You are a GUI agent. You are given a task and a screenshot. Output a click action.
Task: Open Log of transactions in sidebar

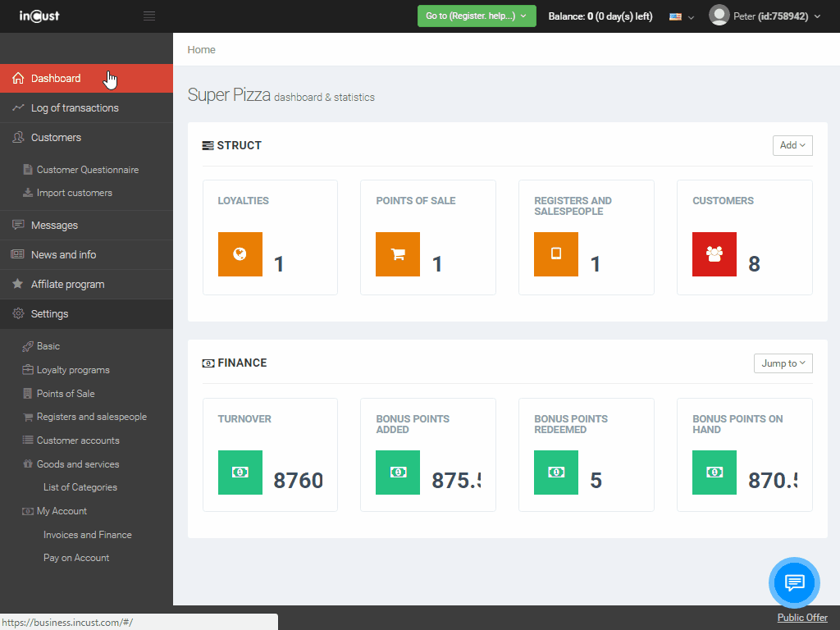tap(75, 108)
